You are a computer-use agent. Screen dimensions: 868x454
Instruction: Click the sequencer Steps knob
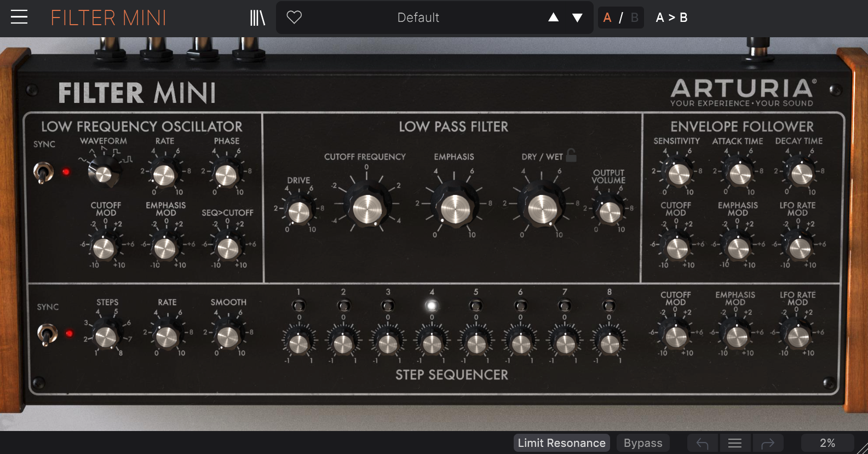(106, 336)
